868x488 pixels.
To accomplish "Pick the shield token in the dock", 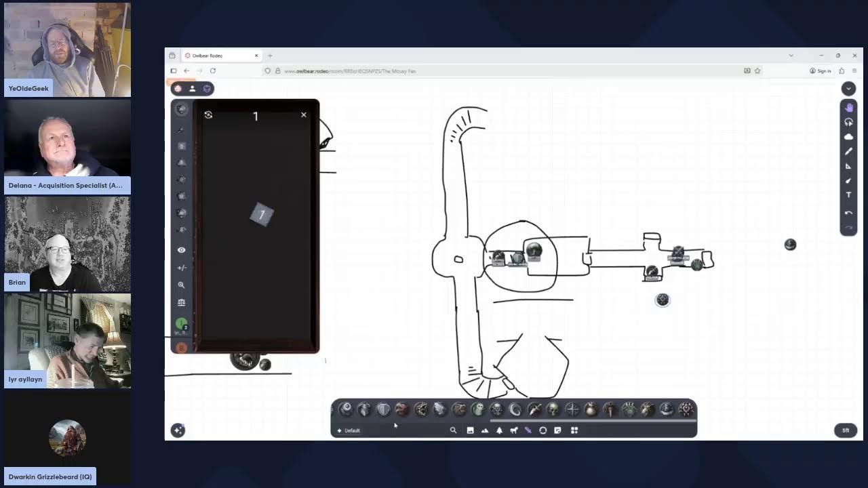I will coord(383,409).
